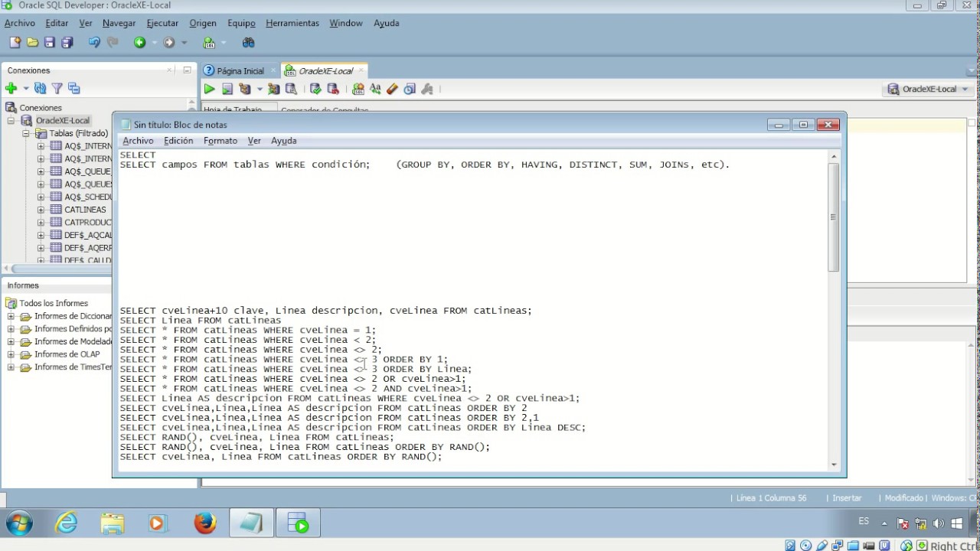Click Notepad vertical scrollbar thumb

coord(834,217)
